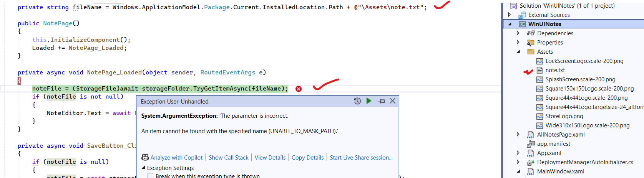This screenshot has height=178, width=644.
Task: Select note.txt in Solution Explorer
Action: pyautogui.click(x=555, y=70)
